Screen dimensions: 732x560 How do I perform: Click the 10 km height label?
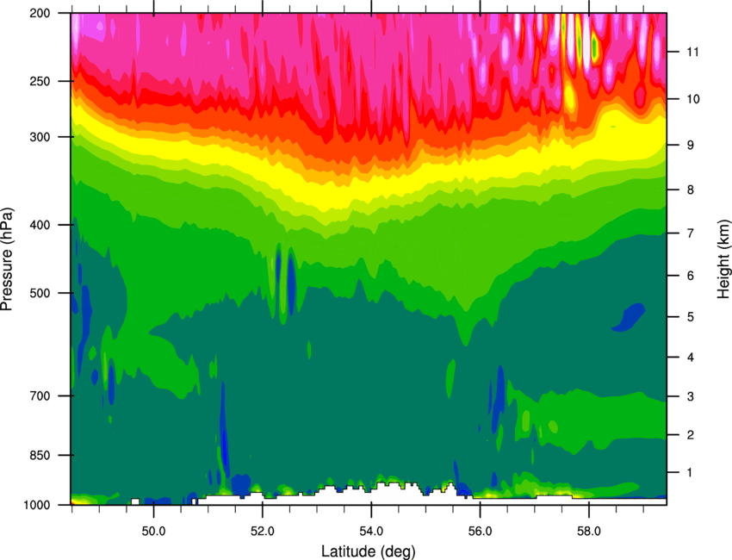point(692,99)
